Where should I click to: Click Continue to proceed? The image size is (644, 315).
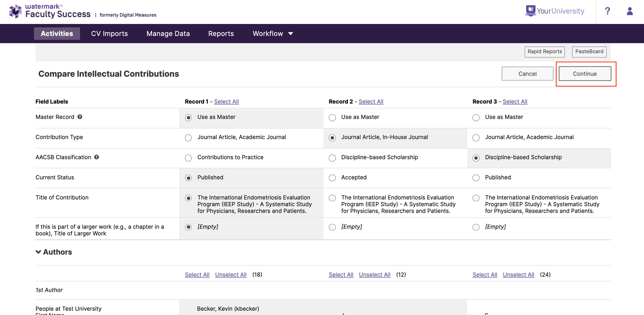[x=585, y=74]
